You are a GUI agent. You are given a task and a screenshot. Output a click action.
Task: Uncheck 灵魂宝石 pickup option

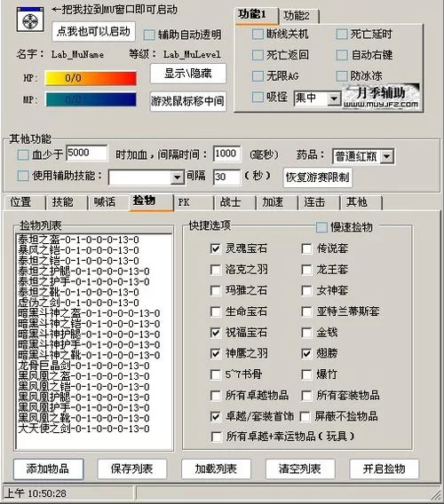pos(215,248)
